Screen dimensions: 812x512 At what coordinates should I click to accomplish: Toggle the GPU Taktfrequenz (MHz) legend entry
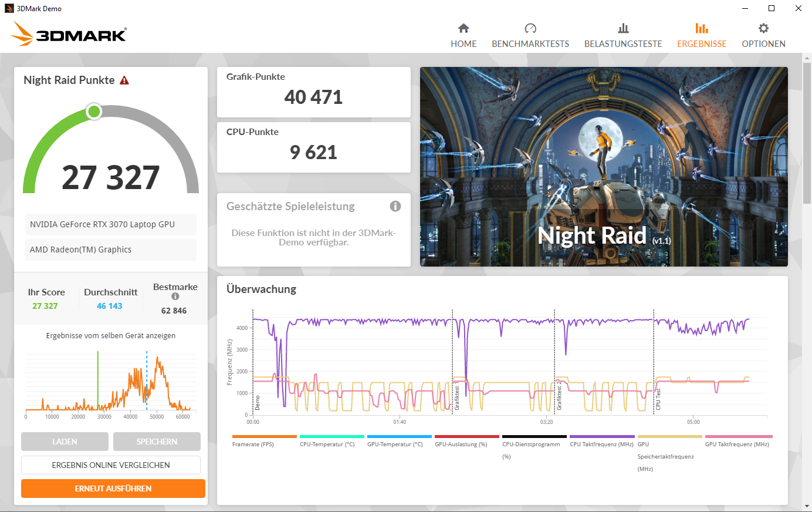pos(739,442)
